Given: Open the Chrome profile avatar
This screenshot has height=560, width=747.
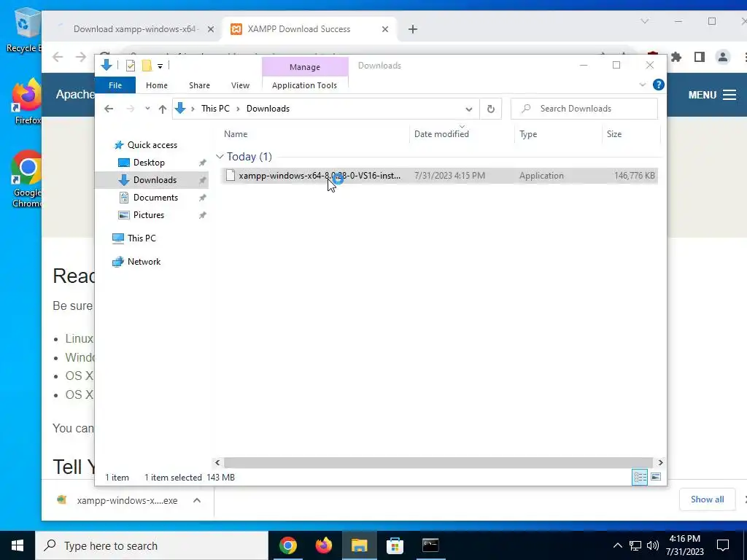Looking at the screenshot, I should coord(723,57).
